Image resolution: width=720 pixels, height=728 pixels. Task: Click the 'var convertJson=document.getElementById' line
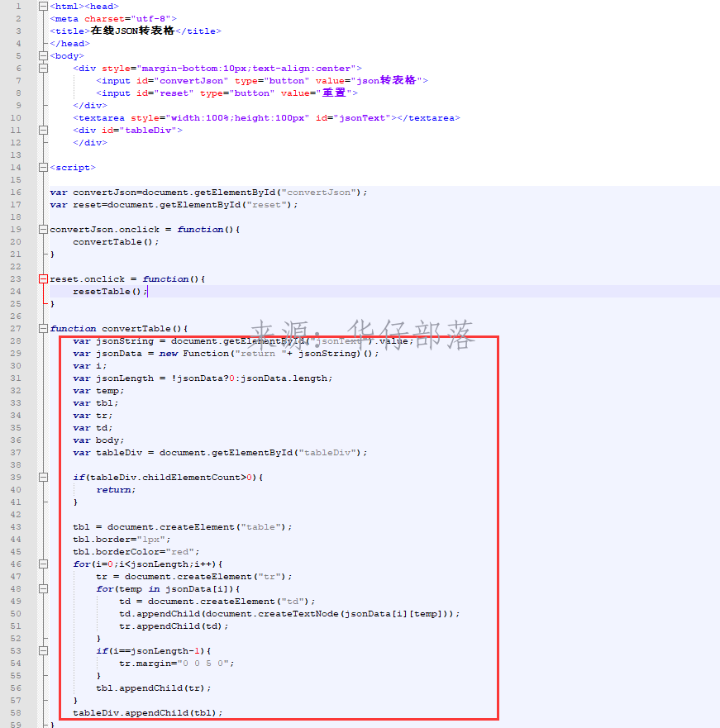(x=208, y=193)
